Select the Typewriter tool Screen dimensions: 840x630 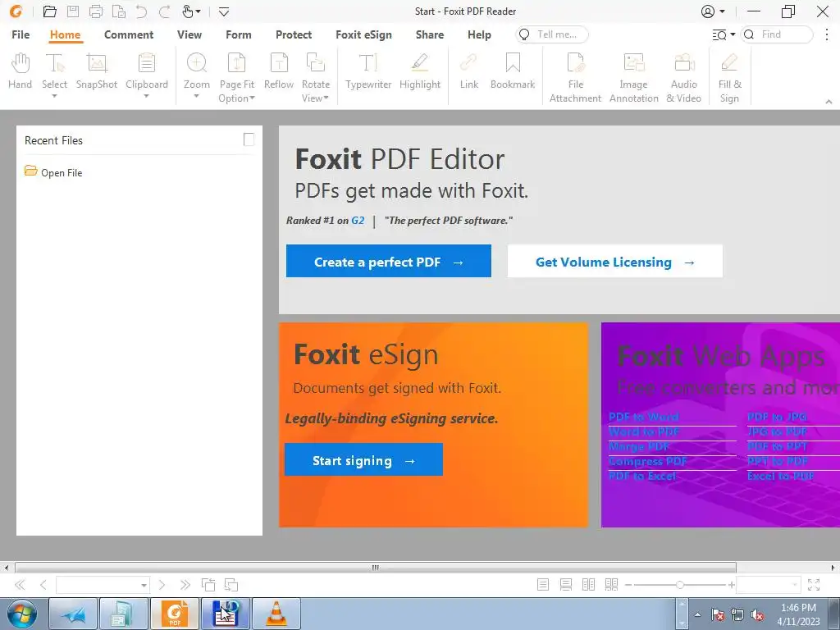click(368, 71)
